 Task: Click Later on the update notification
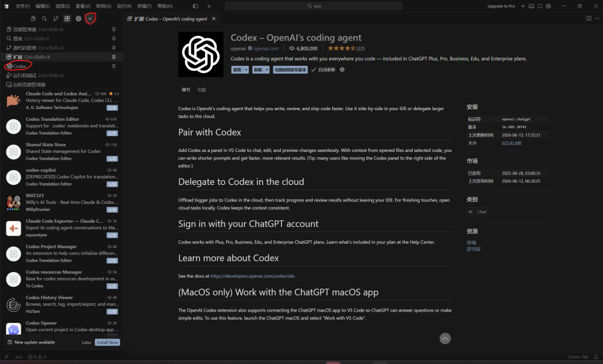click(x=87, y=342)
